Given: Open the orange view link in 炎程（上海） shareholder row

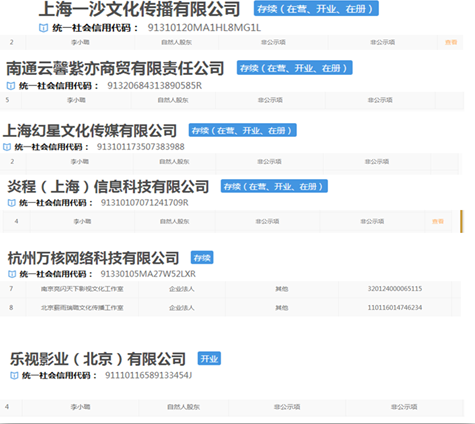Looking at the screenshot, I should pos(438,221).
